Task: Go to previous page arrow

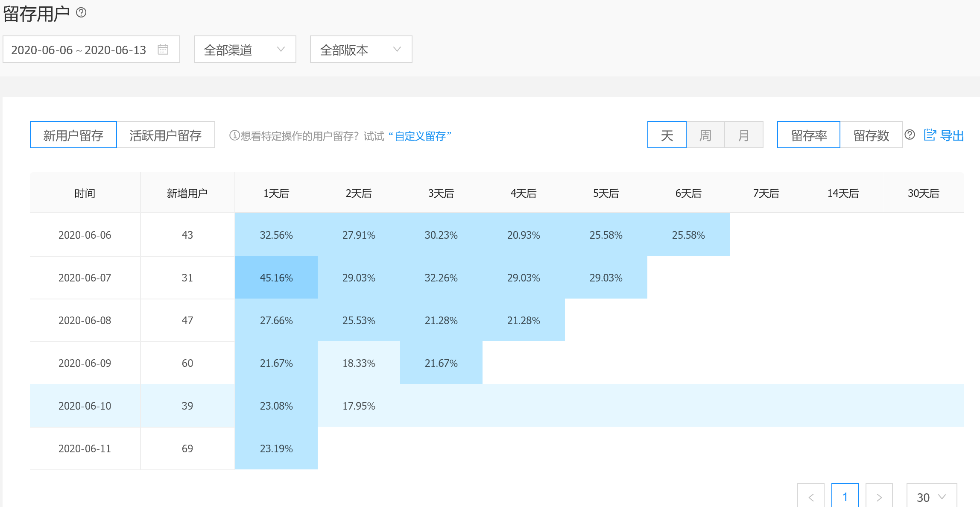Action: (810, 497)
